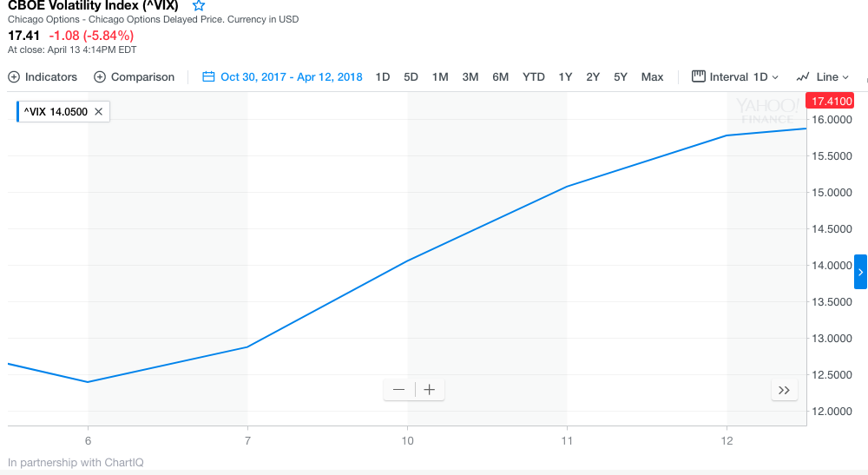Select the Max time range
868x475 pixels.
tap(652, 77)
